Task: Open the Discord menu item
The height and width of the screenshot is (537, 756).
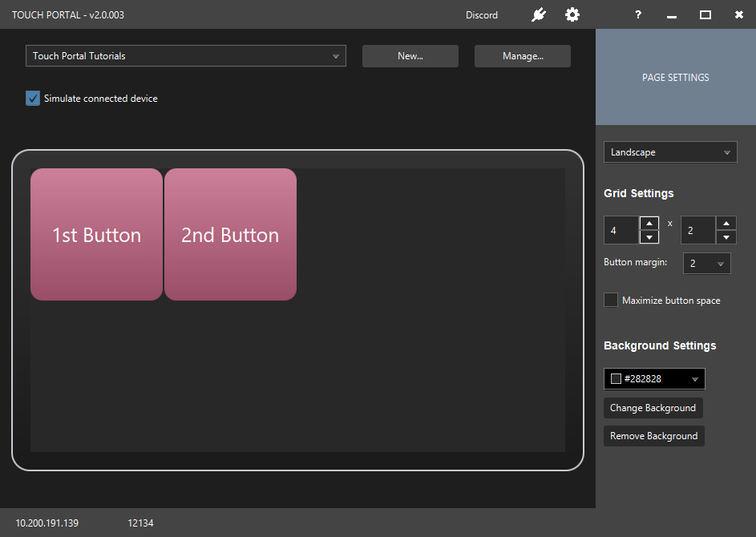Action: coord(481,15)
